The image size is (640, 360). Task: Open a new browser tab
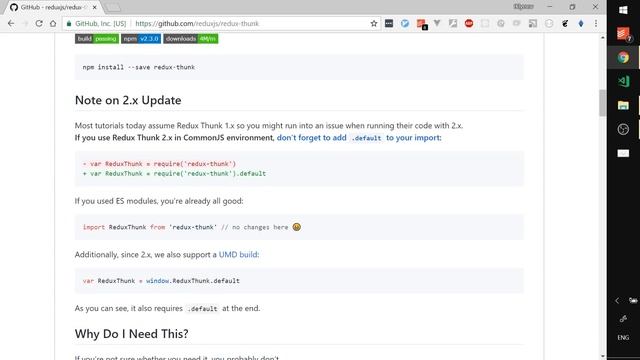[112, 7]
